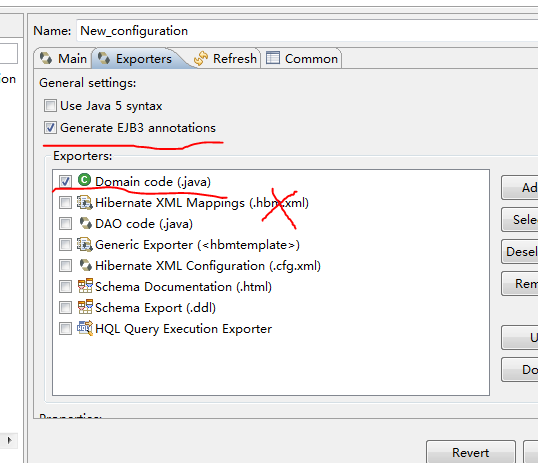Click the Main tab icon
This screenshot has width=538, height=463.
(x=46, y=58)
